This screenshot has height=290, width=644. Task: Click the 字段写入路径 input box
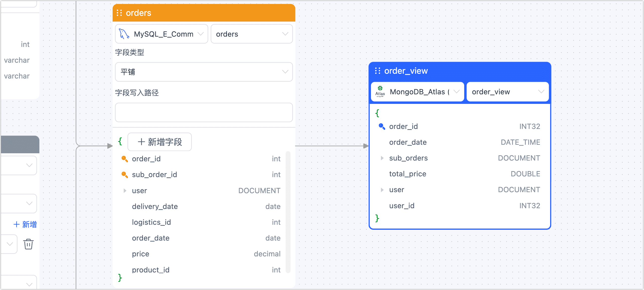coord(204,112)
